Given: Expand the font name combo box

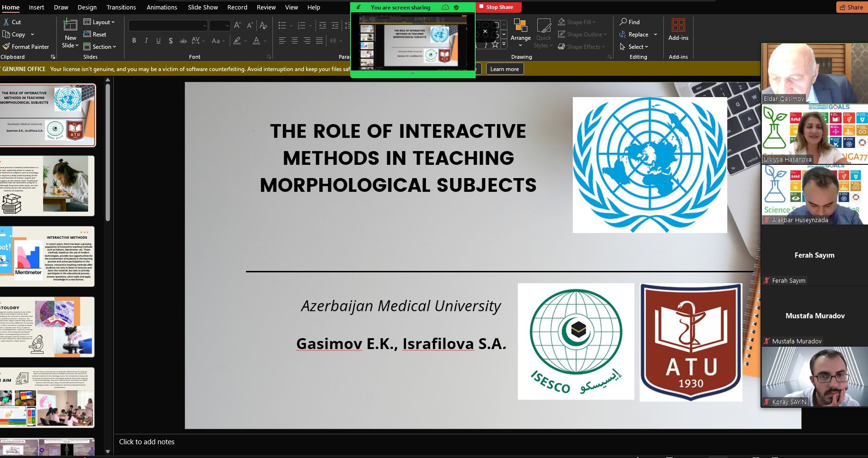Looking at the screenshot, I should pyautogui.click(x=204, y=26).
